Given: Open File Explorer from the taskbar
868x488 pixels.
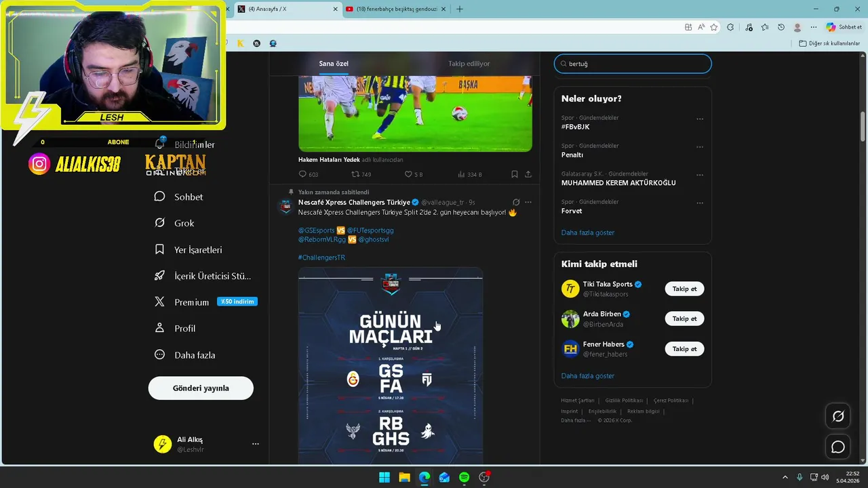Looking at the screenshot, I should [404, 477].
